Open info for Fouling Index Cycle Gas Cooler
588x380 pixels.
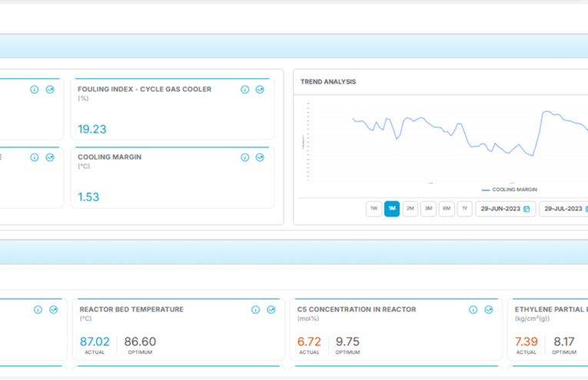click(x=245, y=90)
